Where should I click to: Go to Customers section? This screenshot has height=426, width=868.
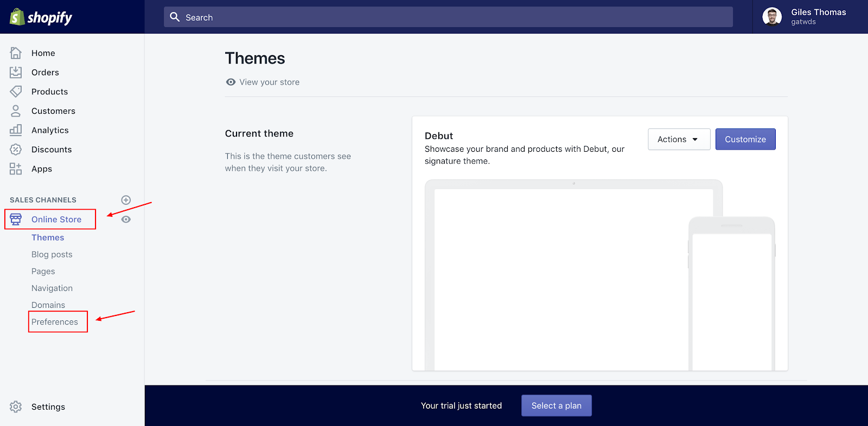53,111
